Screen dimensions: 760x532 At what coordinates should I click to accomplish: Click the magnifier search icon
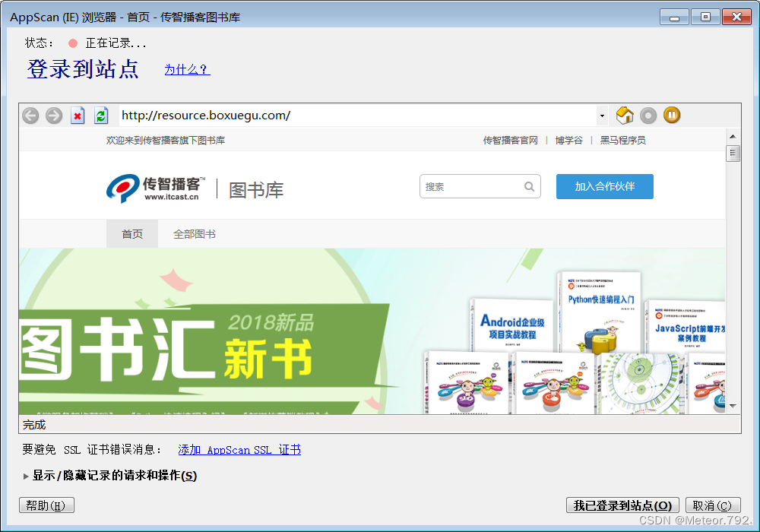click(529, 186)
